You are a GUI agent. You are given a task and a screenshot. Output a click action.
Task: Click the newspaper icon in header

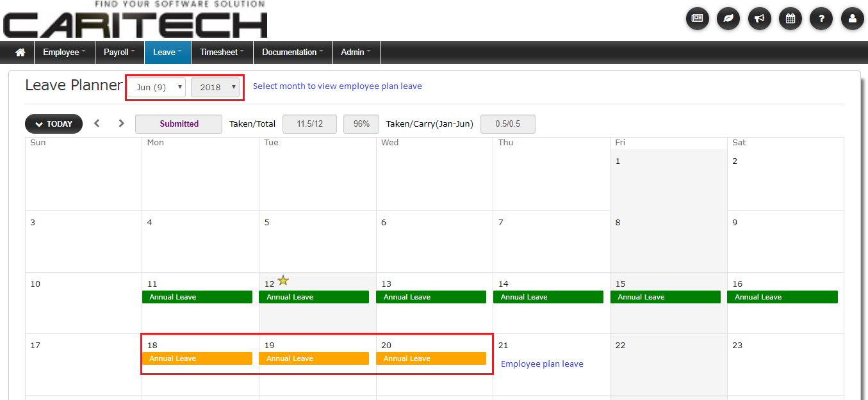click(x=698, y=19)
